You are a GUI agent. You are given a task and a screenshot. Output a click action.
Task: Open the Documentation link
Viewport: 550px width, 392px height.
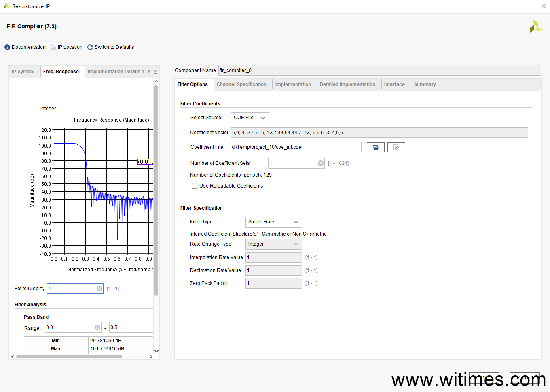point(29,47)
